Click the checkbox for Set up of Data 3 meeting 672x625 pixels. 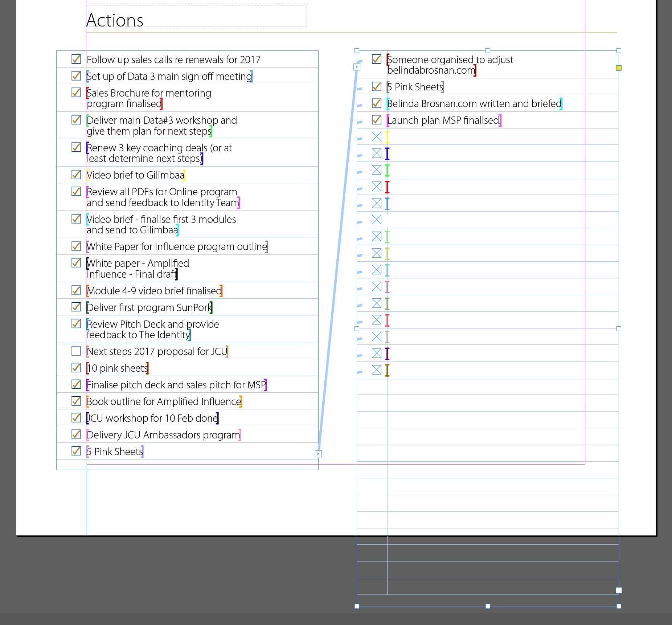point(76,75)
